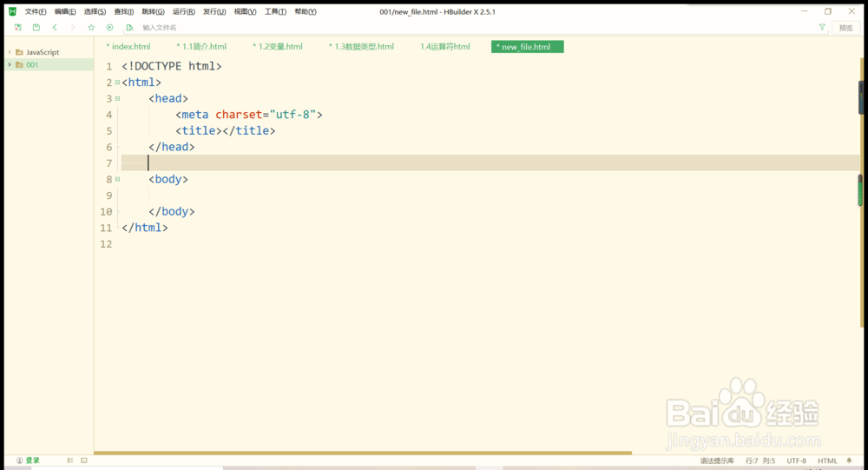Click the terminal icon in status bar
868x470 pixels.
(84, 460)
